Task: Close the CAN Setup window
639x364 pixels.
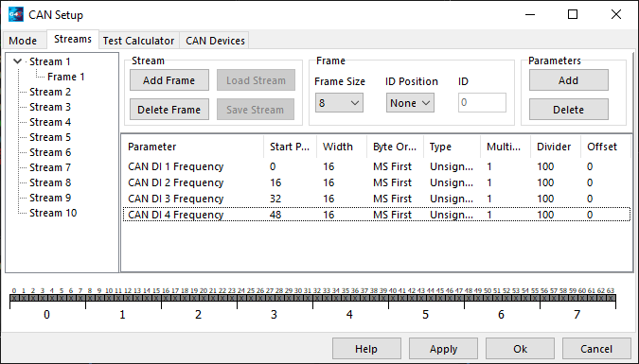Action: pos(616,15)
